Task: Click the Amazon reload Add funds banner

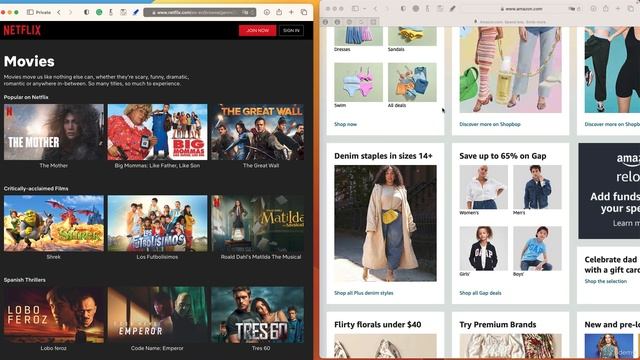Action: 609,191
